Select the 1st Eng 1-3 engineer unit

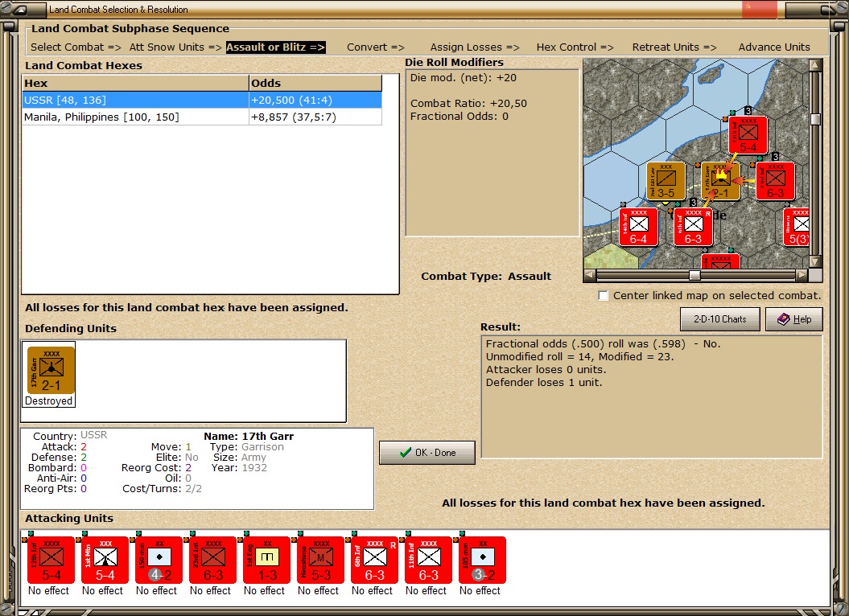coord(267,560)
